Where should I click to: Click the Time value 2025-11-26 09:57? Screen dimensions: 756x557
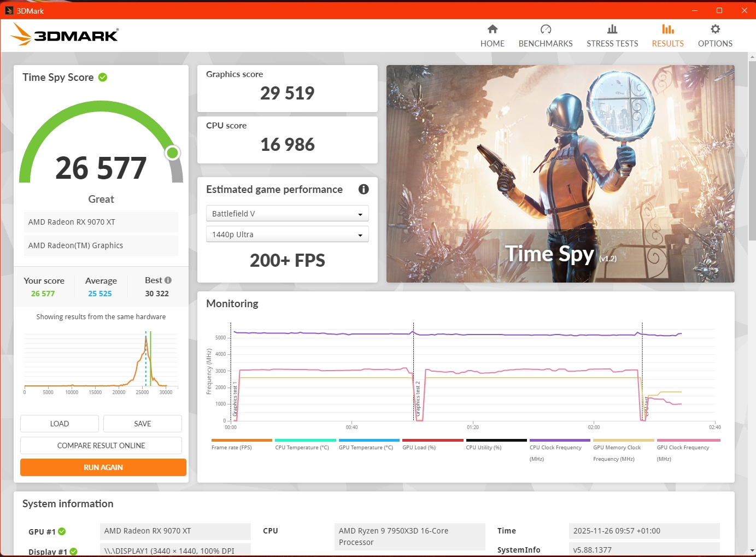pyautogui.click(x=644, y=531)
